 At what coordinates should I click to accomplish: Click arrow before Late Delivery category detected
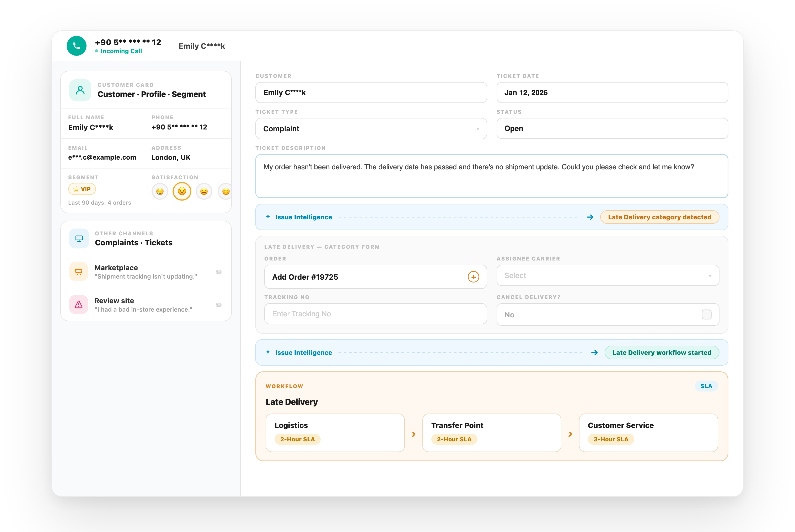(590, 217)
